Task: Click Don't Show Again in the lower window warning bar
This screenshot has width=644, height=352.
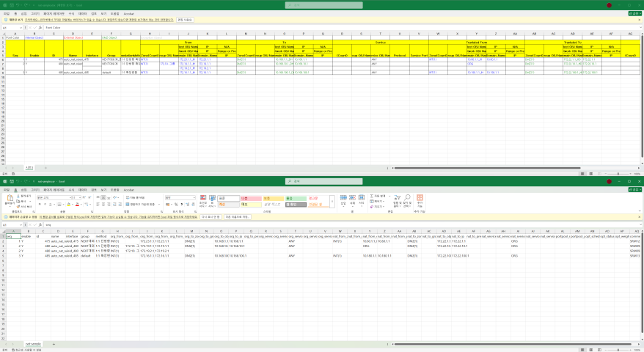Action: click(211, 217)
